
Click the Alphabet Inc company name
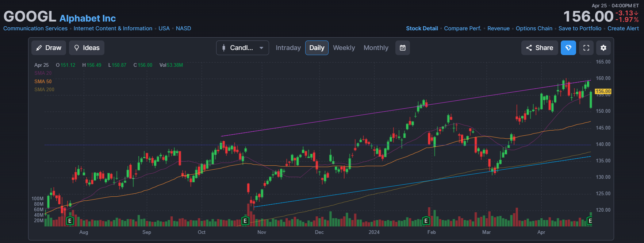point(88,18)
